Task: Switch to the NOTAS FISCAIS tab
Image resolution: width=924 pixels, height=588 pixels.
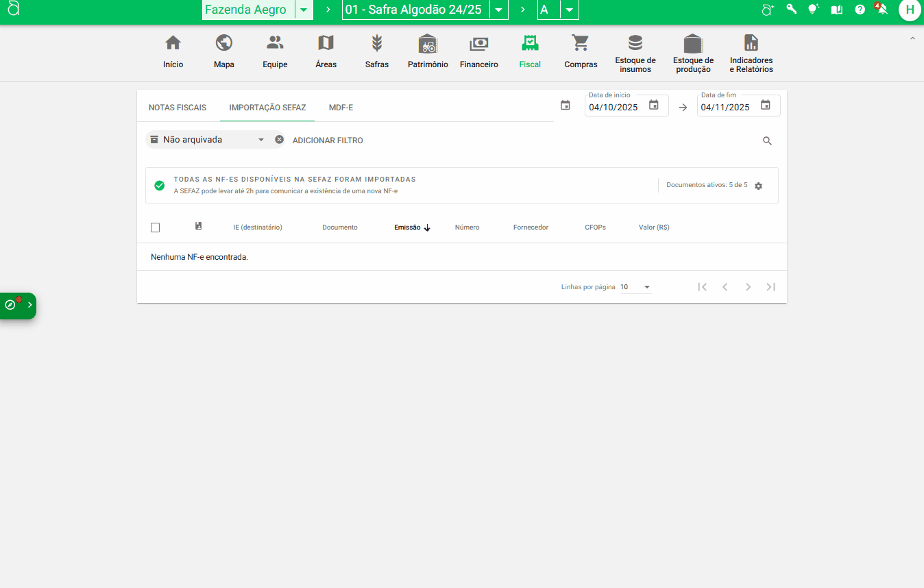Action: click(178, 108)
